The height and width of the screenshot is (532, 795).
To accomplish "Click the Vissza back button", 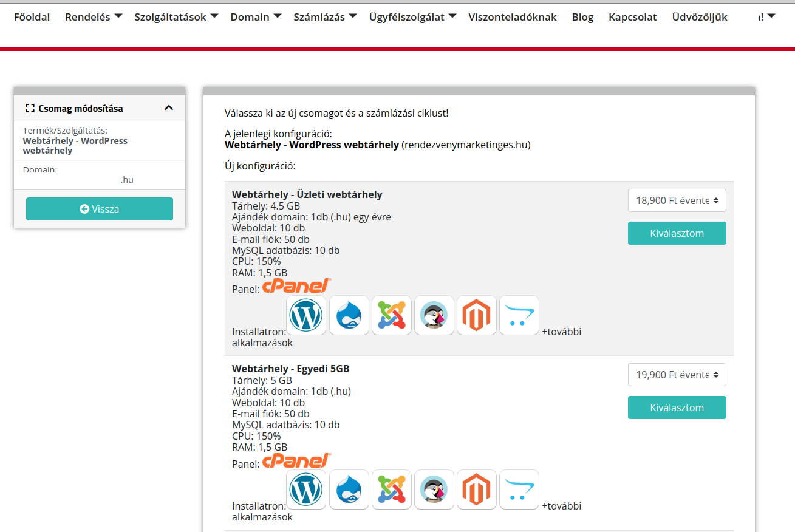I will pyautogui.click(x=100, y=209).
